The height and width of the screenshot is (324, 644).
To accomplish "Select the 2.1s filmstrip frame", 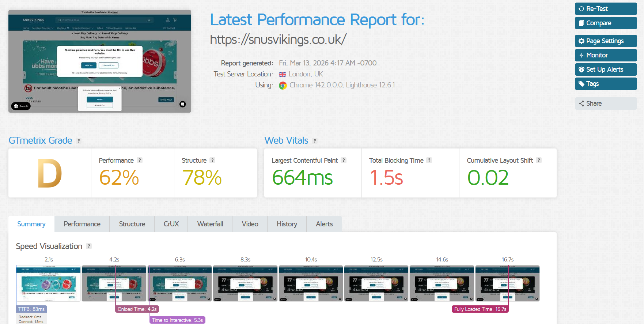I will 48,283.
